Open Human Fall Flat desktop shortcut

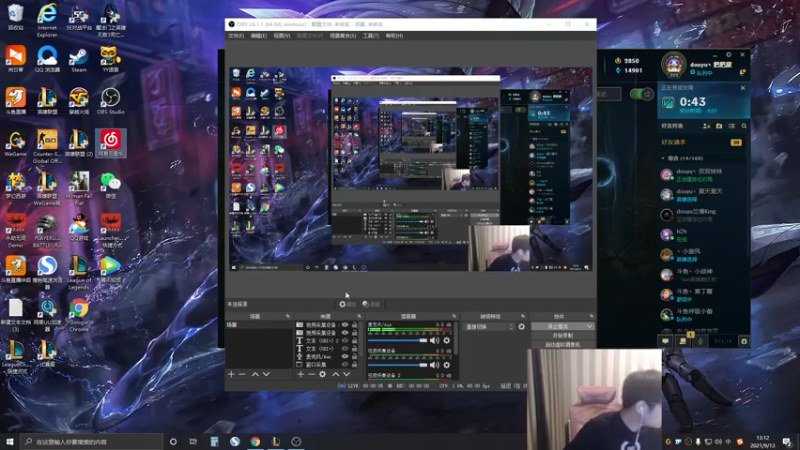click(79, 188)
